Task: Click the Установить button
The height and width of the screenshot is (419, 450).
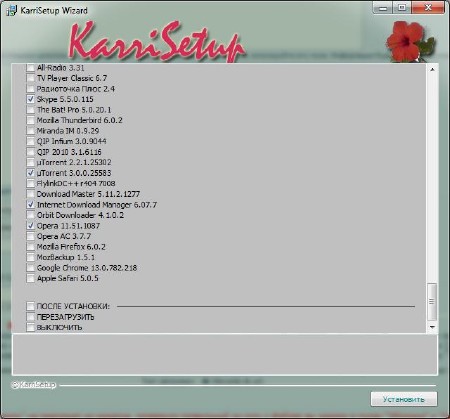Action: click(x=404, y=399)
